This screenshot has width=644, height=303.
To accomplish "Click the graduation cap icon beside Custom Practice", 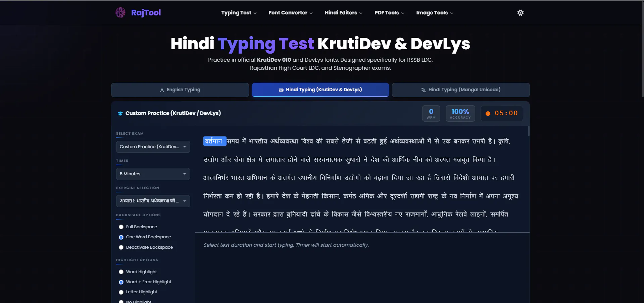I will [x=120, y=114].
